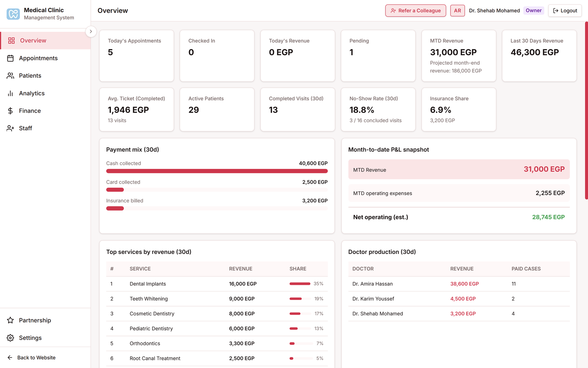
Task: Click the Appointments calendar icon
Action: tap(10, 58)
